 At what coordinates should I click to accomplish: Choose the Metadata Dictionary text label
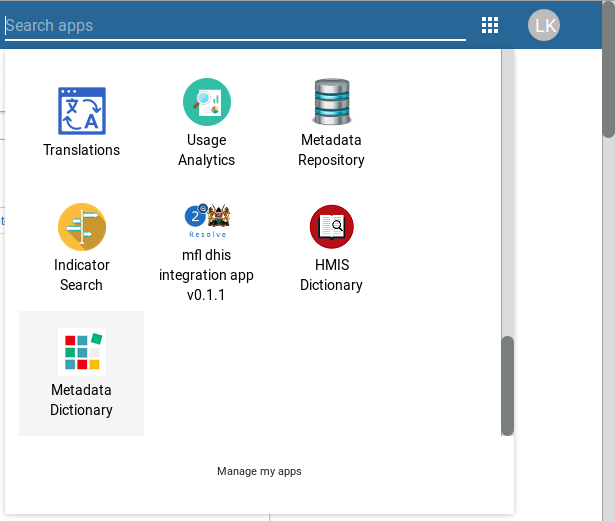[82, 400]
